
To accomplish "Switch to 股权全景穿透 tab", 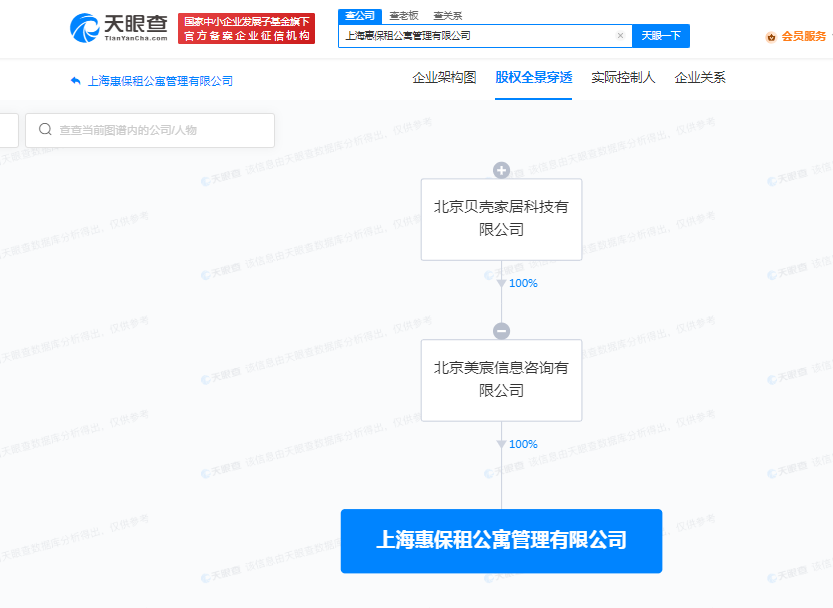I will 533,78.
